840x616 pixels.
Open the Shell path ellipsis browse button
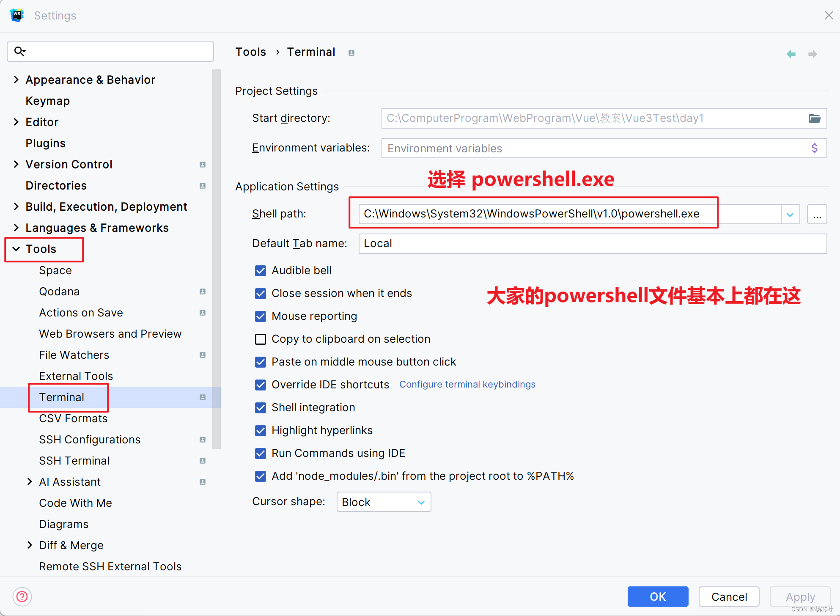pyautogui.click(x=817, y=214)
